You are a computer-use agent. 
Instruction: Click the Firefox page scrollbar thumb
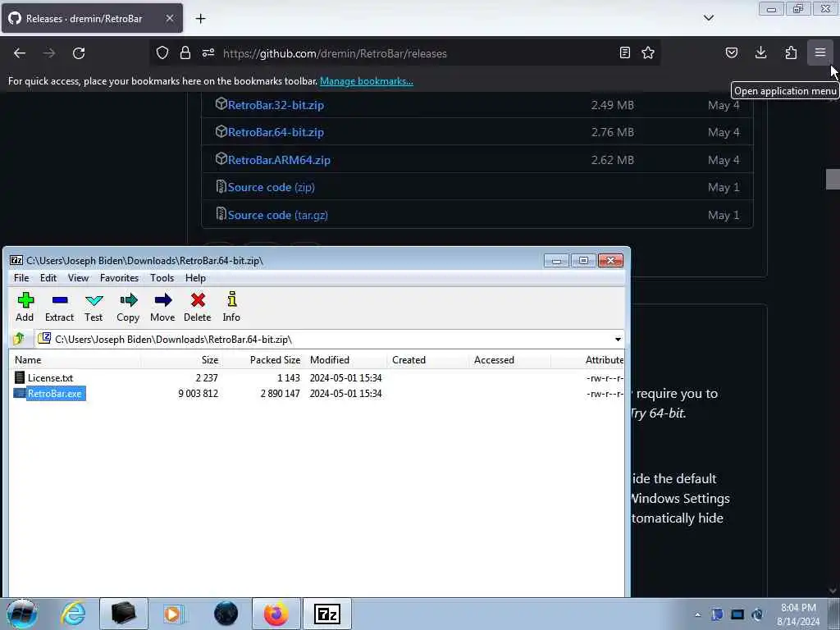point(833,179)
